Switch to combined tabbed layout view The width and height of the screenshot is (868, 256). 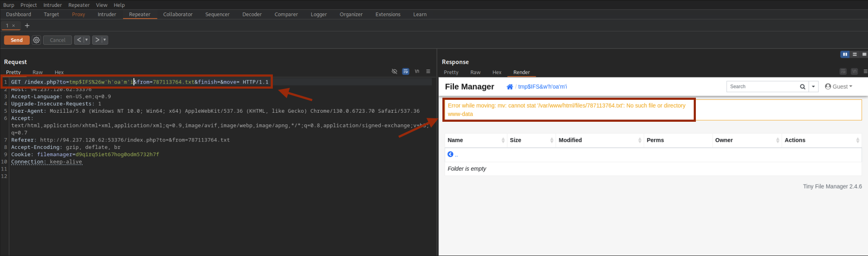[x=864, y=54]
